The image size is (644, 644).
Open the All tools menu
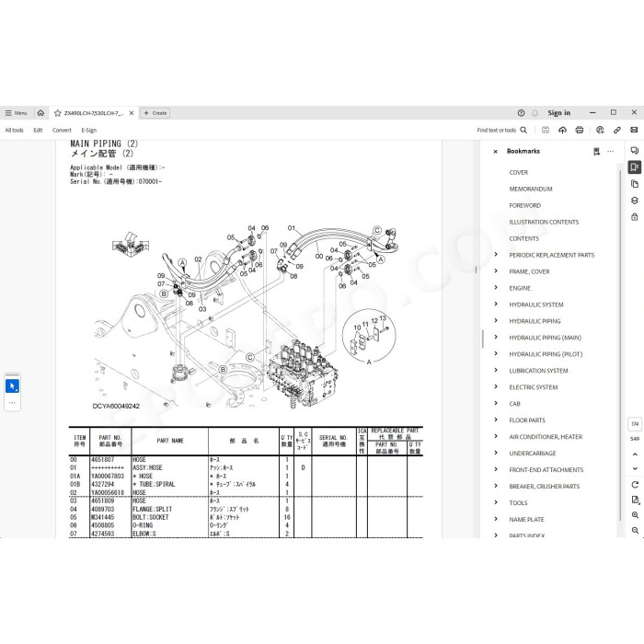pyautogui.click(x=15, y=131)
